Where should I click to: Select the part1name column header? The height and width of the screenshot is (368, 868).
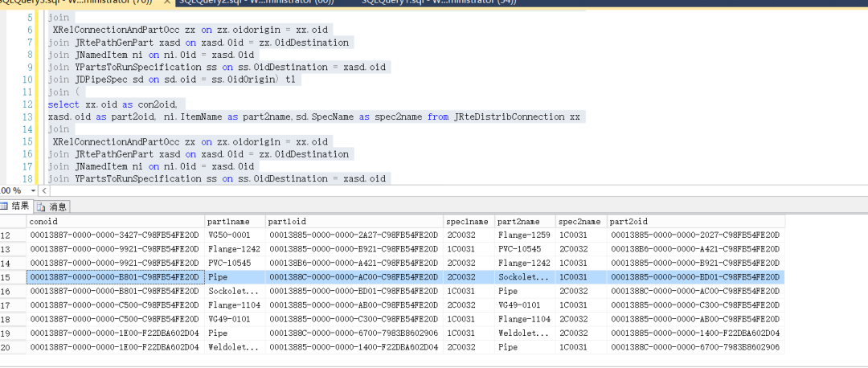(235, 221)
